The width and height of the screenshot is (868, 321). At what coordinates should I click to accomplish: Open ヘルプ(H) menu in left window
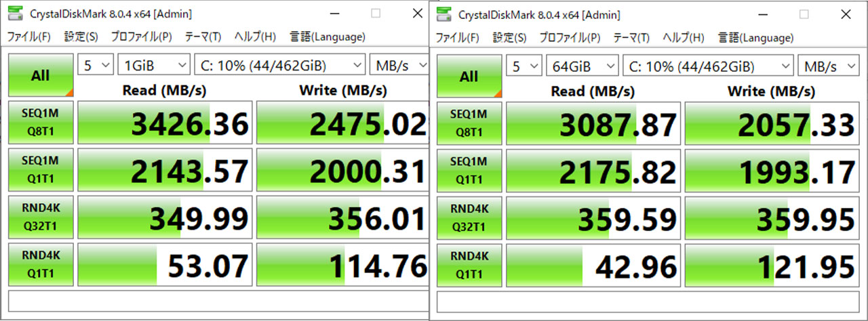pyautogui.click(x=255, y=37)
